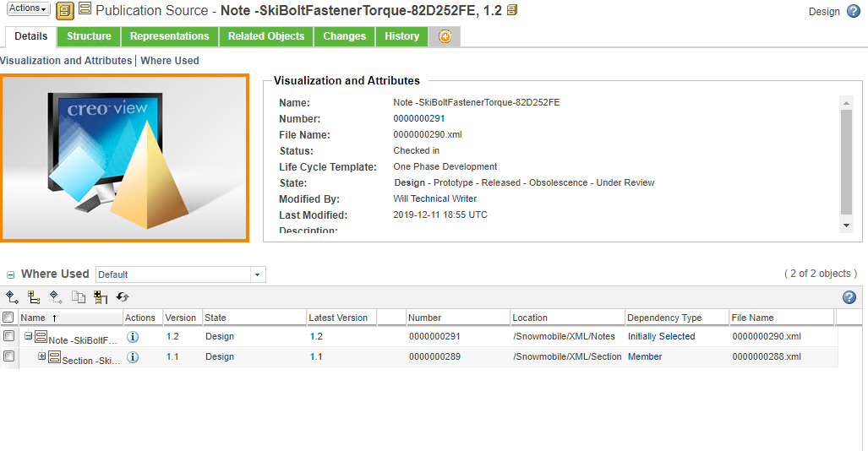Click the Note -SkiBoltF row name text
868x451 pixels.
pos(83,340)
